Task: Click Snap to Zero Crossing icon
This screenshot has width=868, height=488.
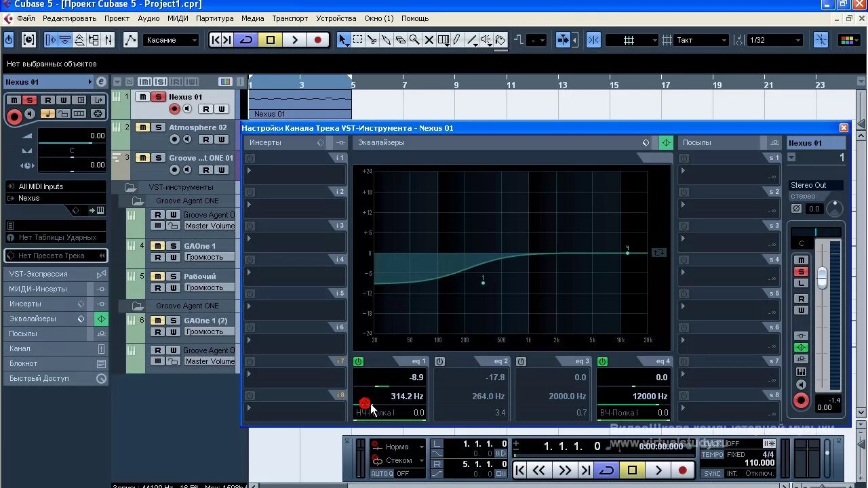Action: click(821, 40)
